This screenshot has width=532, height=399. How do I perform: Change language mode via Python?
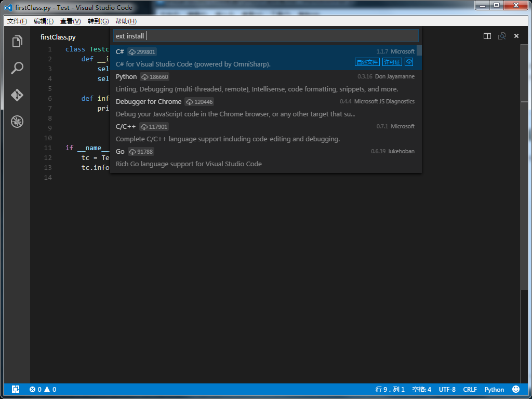[x=494, y=390]
